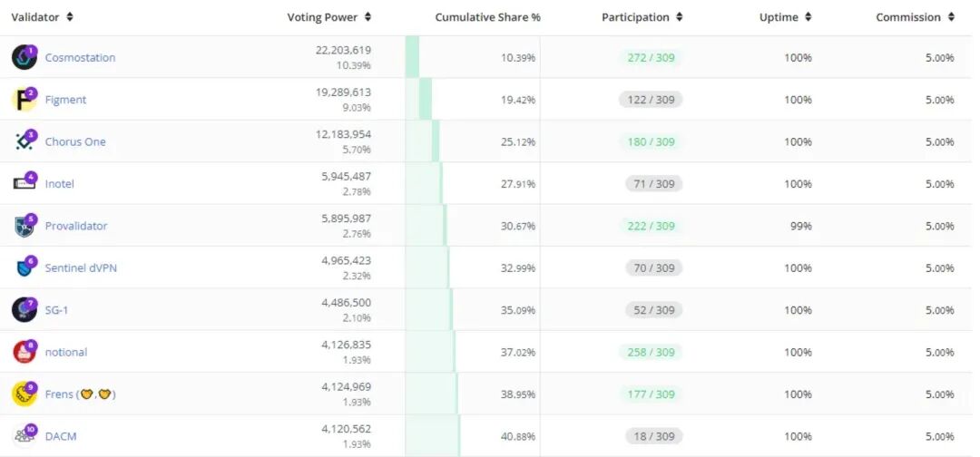
Task: Sort by Commission column header
Action: coord(915,17)
